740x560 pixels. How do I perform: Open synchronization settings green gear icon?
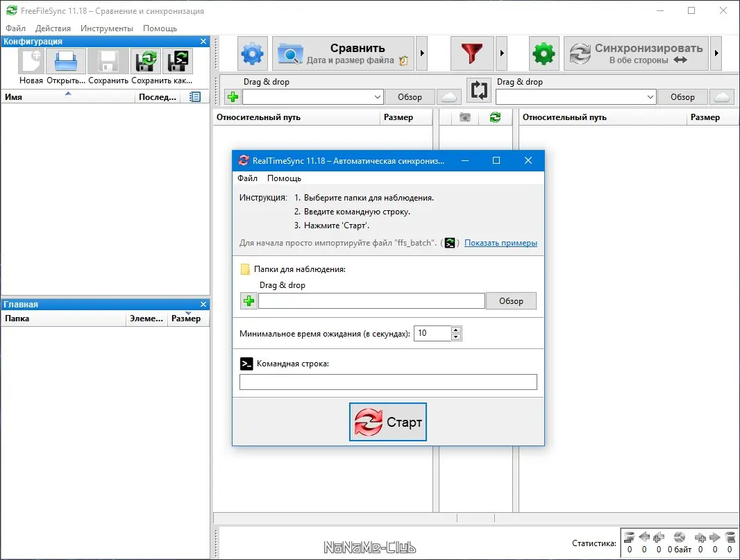click(544, 54)
